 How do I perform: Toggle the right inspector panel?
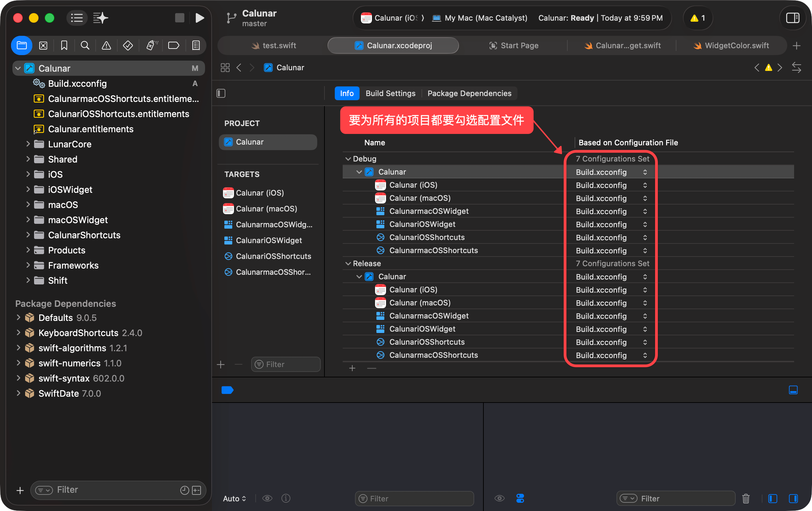(x=793, y=18)
